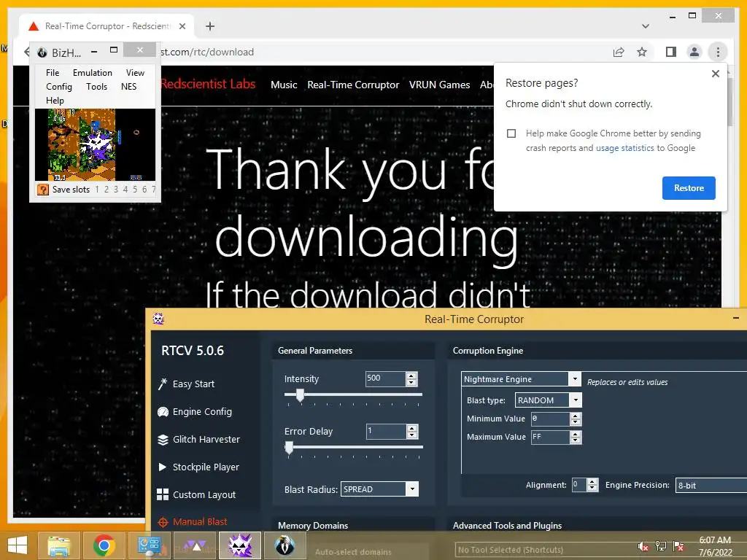The height and width of the screenshot is (560, 747).
Task: Open Custom Layout in RTCV sidebar
Action: coord(197,494)
